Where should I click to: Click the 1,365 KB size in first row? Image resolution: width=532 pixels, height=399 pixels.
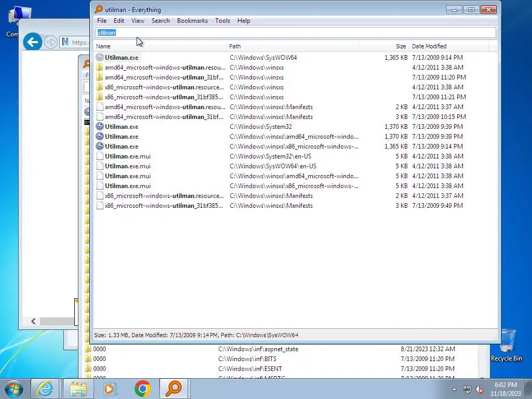tap(396, 57)
